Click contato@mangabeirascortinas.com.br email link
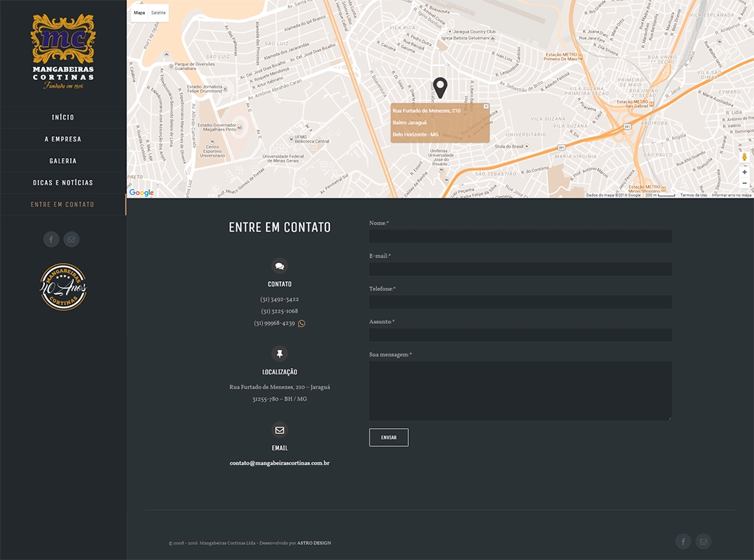 coord(279,463)
